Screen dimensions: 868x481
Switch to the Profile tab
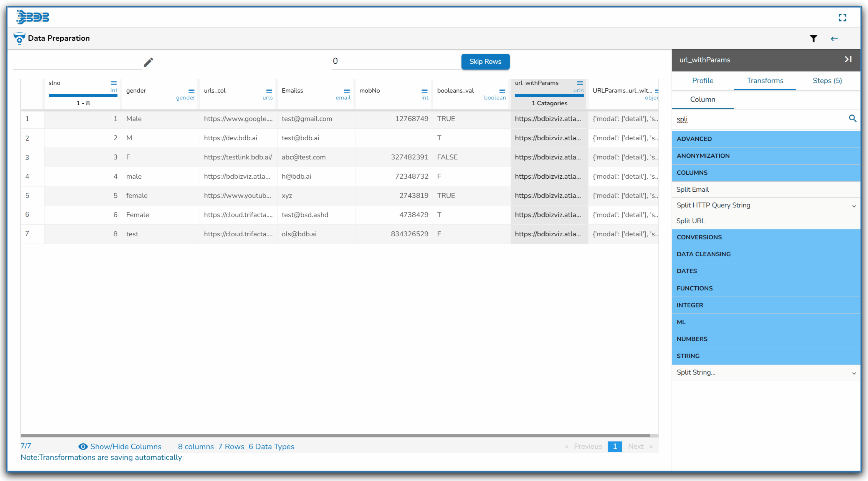pos(703,81)
